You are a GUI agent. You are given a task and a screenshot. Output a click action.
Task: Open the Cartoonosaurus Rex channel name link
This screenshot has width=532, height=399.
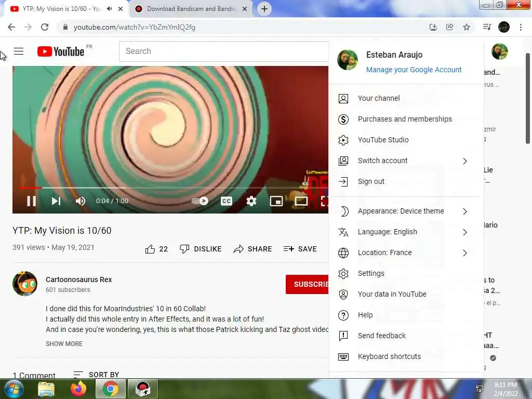[79, 280]
